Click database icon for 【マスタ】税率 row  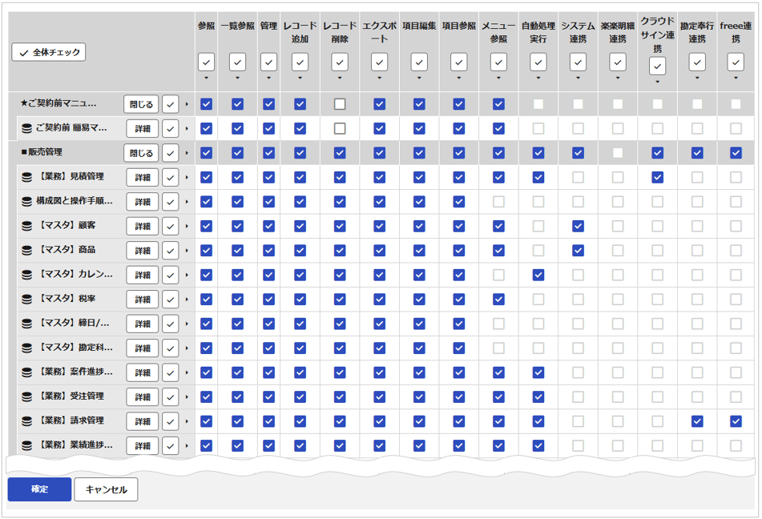coord(27,299)
